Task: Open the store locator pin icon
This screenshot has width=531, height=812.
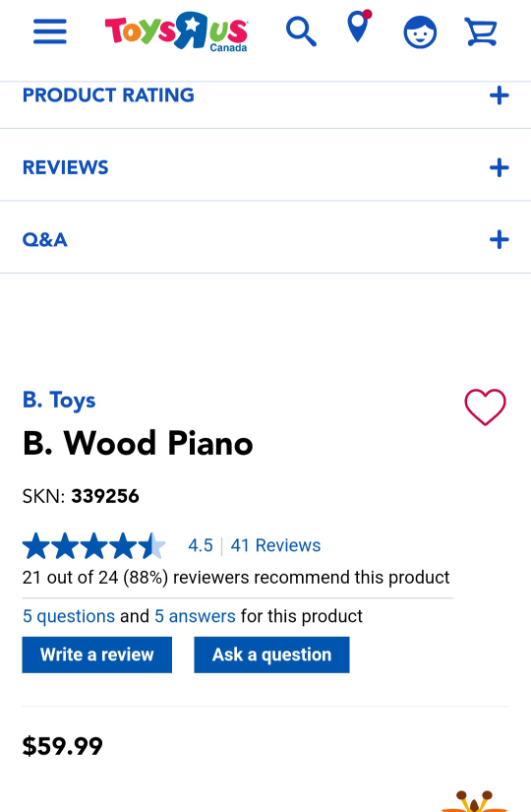Action: coord(359,26)
